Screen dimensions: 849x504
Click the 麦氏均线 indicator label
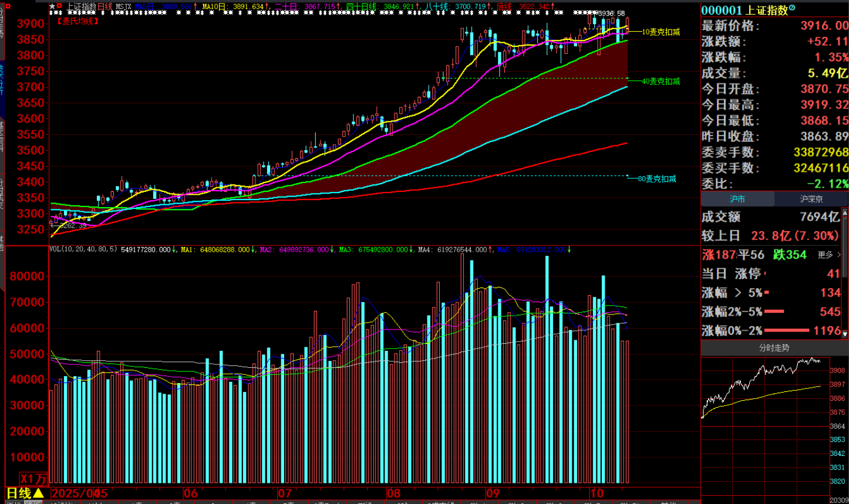[78, 21]
